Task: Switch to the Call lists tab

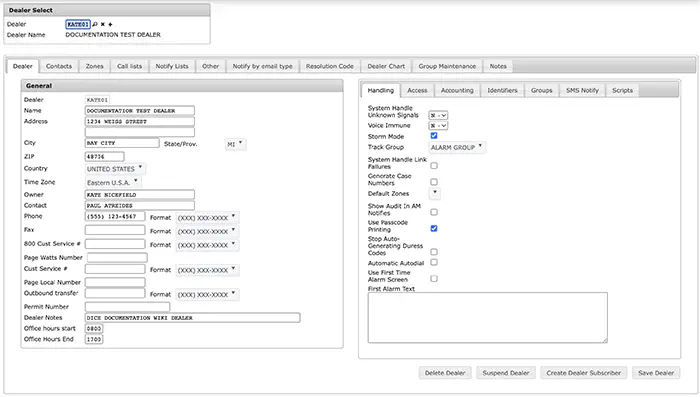Action: pyautogui.click(x=129, y=66)
